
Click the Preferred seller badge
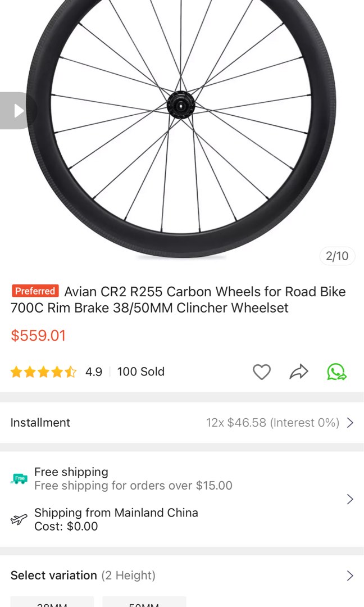tap(35, 291)
